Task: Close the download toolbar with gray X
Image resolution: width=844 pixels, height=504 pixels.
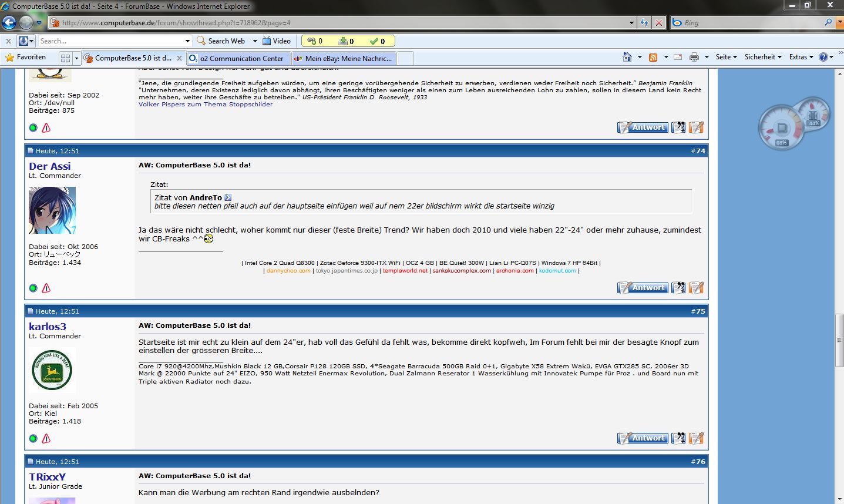Action: click(8, 41)
